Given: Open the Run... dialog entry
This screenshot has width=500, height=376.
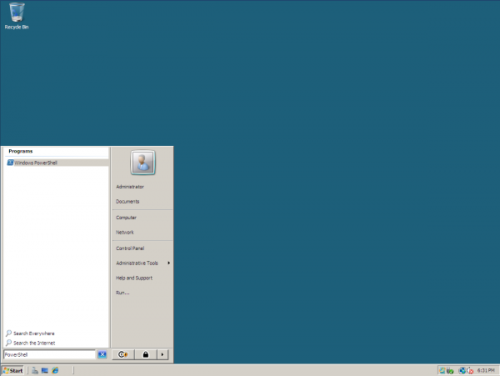Looking at the screenshot, I should (x=122, y=293).
